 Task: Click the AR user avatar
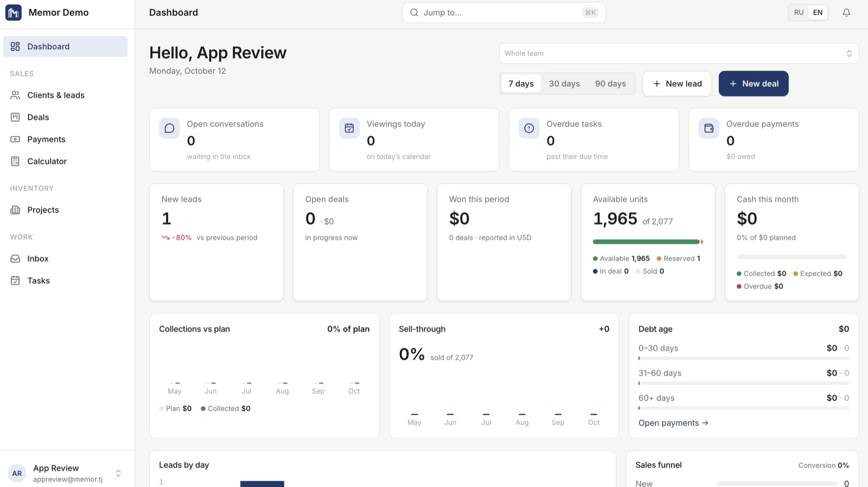pos(17,473)
